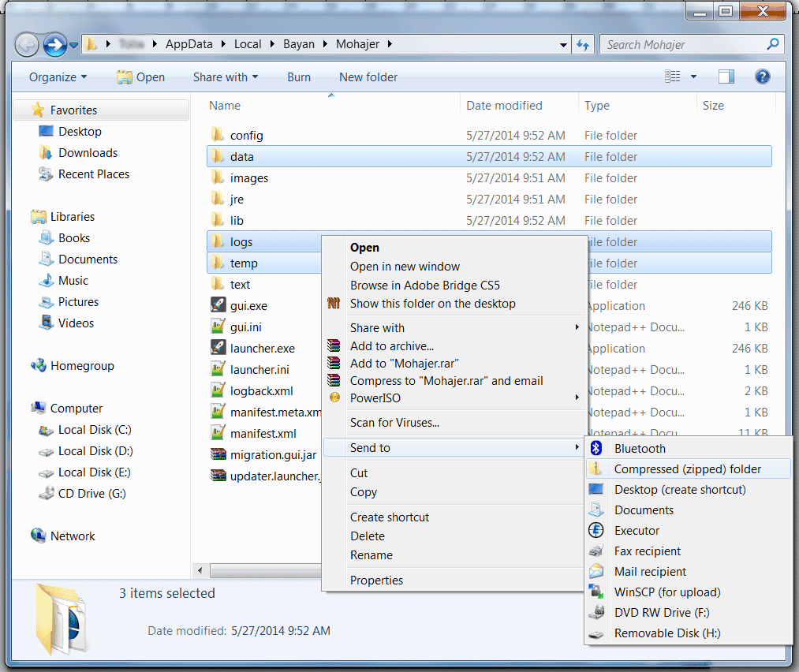Click the Search Mohajer input field

pyautogui.click(x=682, y=45)
